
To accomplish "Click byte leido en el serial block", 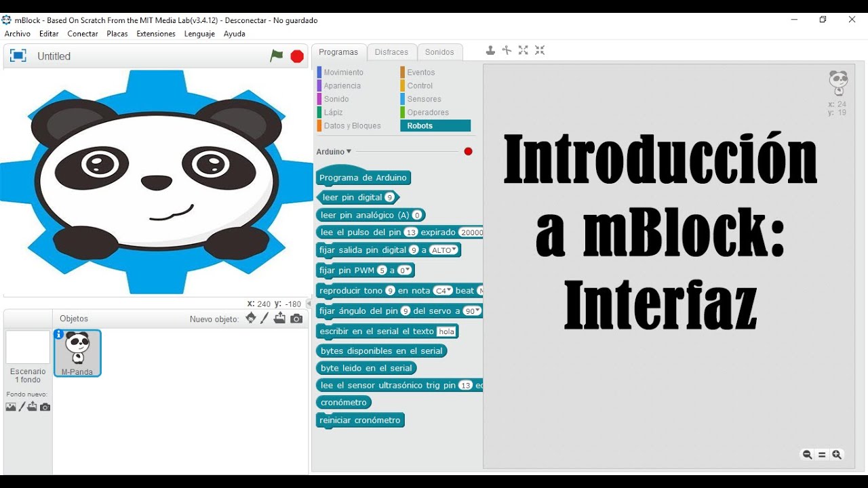I will click(366, 368).
